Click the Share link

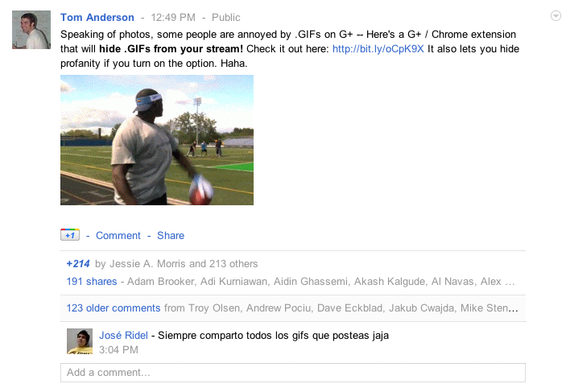pyautogui.click(x=171, y=235)
